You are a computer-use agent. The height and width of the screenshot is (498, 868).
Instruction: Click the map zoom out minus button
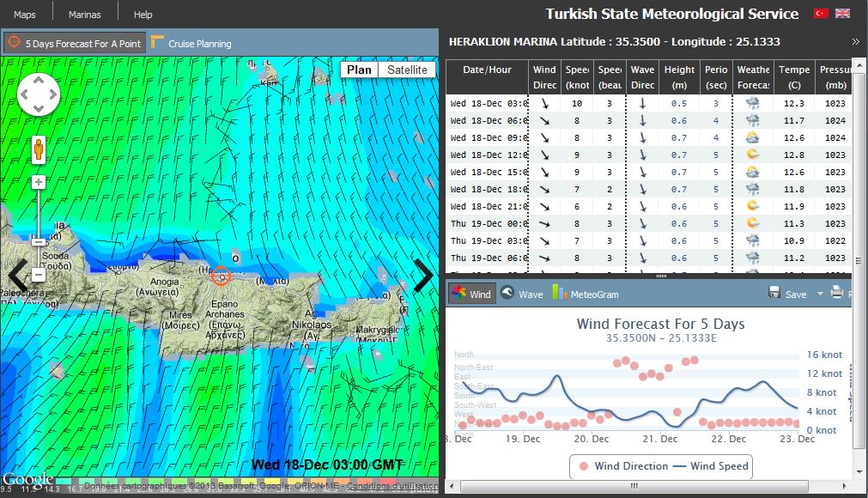(x=39, y=275)
